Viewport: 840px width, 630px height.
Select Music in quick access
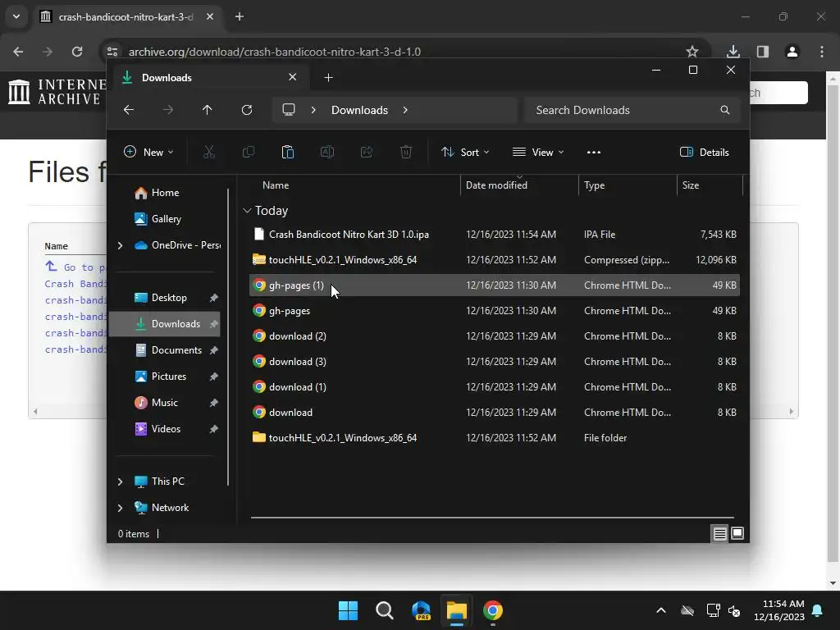(164, 403)
